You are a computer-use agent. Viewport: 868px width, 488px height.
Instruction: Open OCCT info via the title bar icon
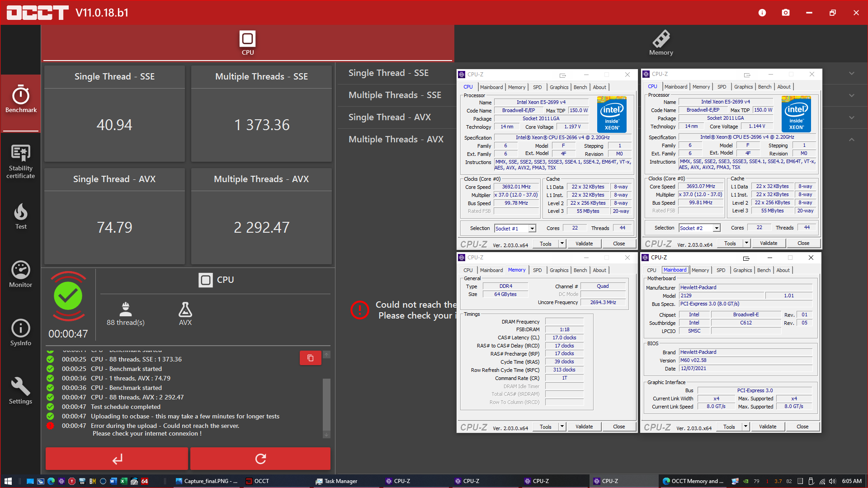[x=762, y=13]
